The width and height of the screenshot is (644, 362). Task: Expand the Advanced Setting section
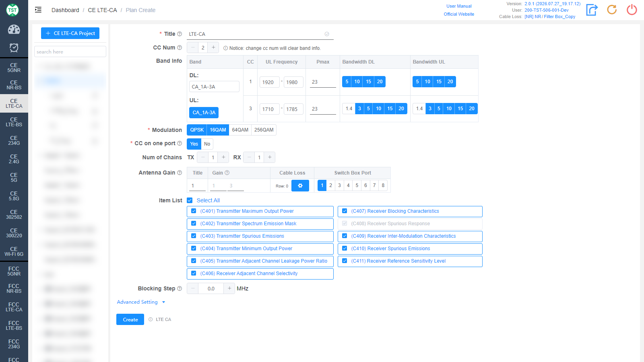pos(141,302)
